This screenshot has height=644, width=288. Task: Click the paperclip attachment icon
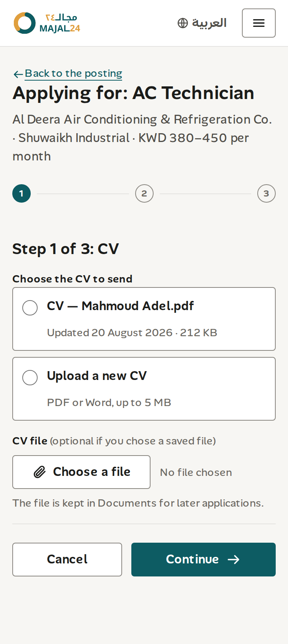click(40, 472)
